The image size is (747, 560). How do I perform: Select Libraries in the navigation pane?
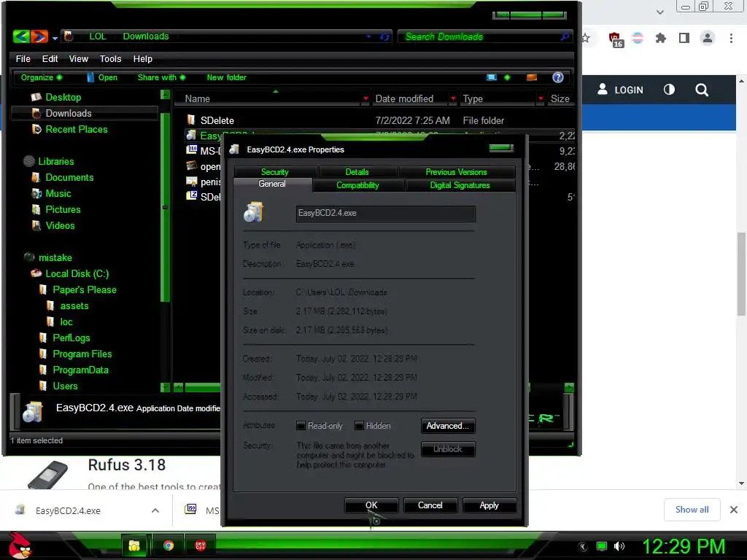[55, 161]
